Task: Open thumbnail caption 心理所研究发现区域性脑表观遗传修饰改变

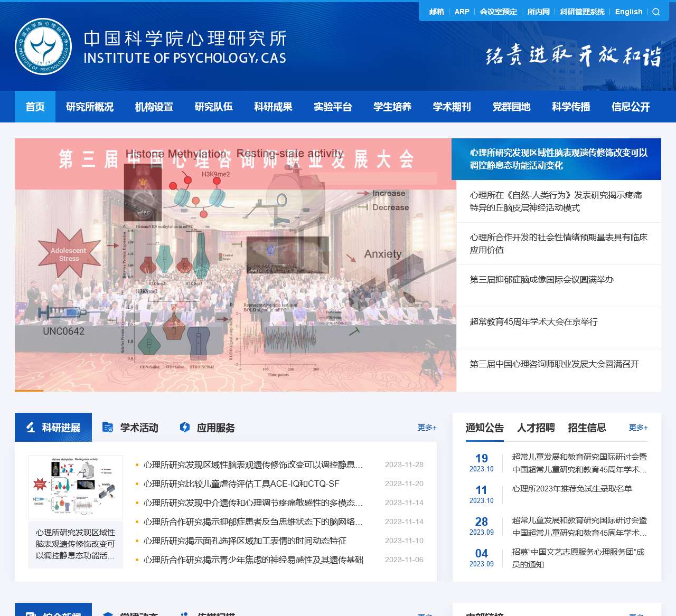Action: pos(76,544)
